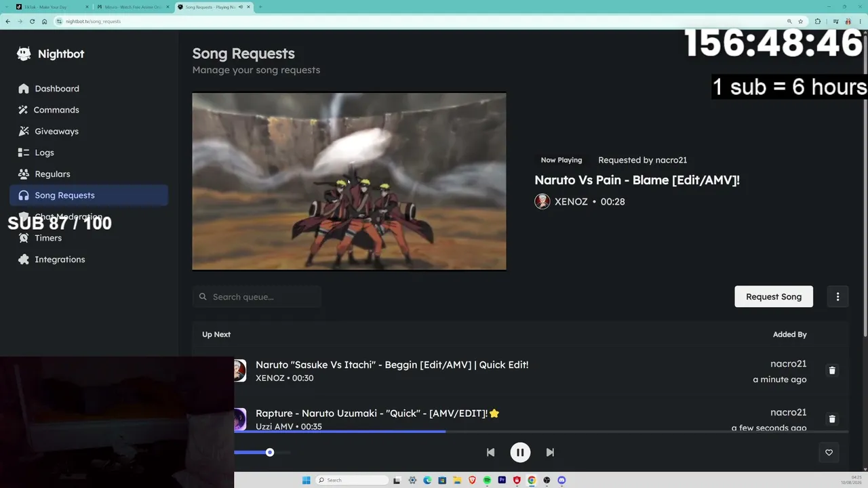Focus the Search queue field
868x488 pixels.
pos(256,297)
